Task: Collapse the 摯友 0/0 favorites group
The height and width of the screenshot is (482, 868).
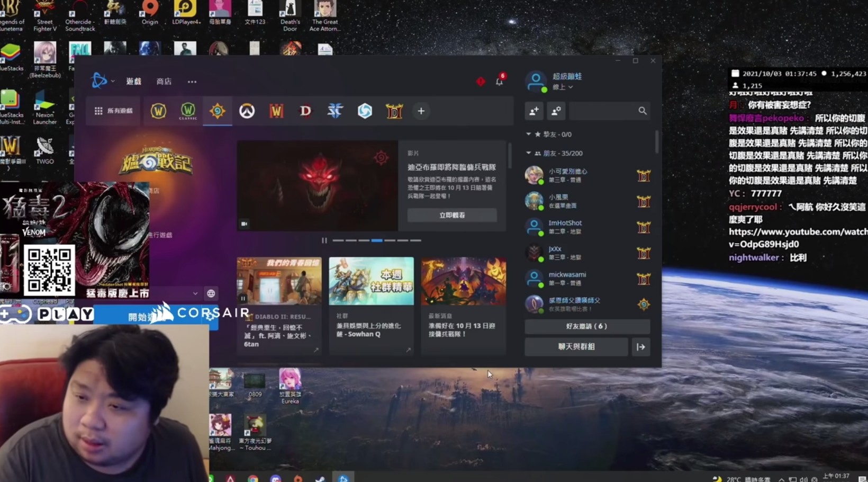Action: click(528, 134)
